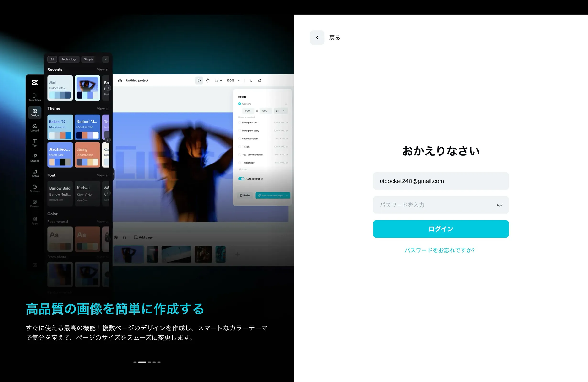Open the Stickers sidebar icon
588x382 pixels.
35,189
